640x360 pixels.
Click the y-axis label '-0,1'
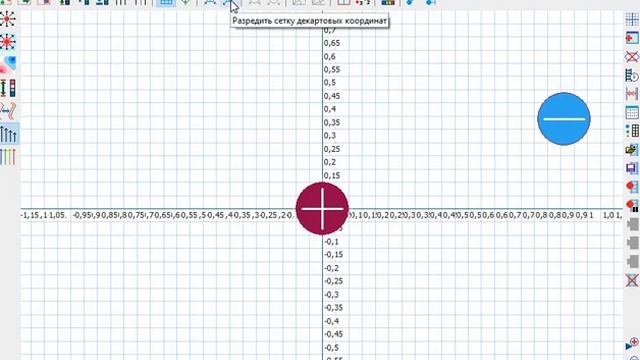click(331, 242)
